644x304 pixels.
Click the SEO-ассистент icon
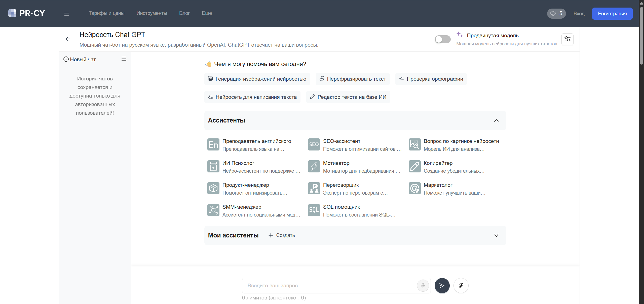click(314, 144)
